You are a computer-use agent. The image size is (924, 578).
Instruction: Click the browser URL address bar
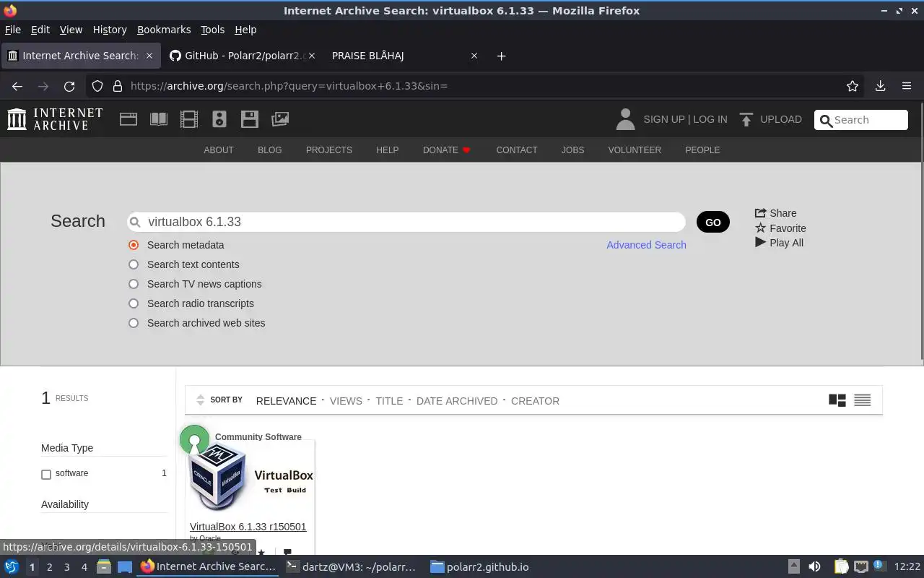tap(476, 86)
